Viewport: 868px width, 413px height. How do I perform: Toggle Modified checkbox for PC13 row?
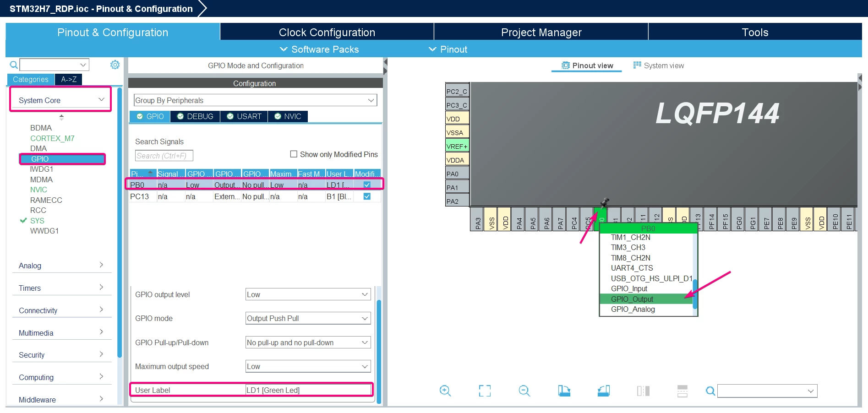pyautogui.click(x=367, y=196)
